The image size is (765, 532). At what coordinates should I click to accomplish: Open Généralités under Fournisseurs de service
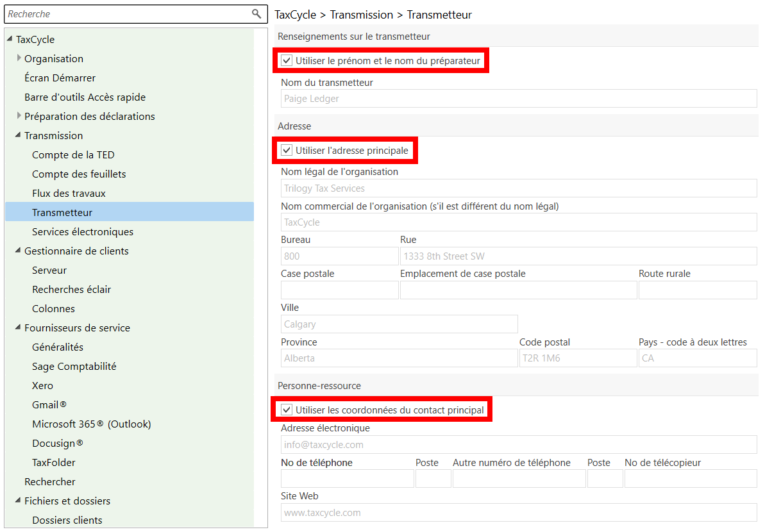(x=58, y=347)
